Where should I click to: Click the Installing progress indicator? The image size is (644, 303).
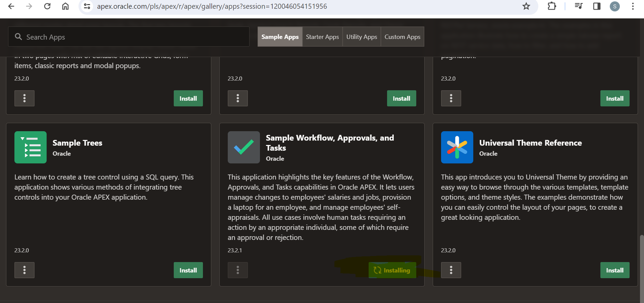click(x=392, y=270)
